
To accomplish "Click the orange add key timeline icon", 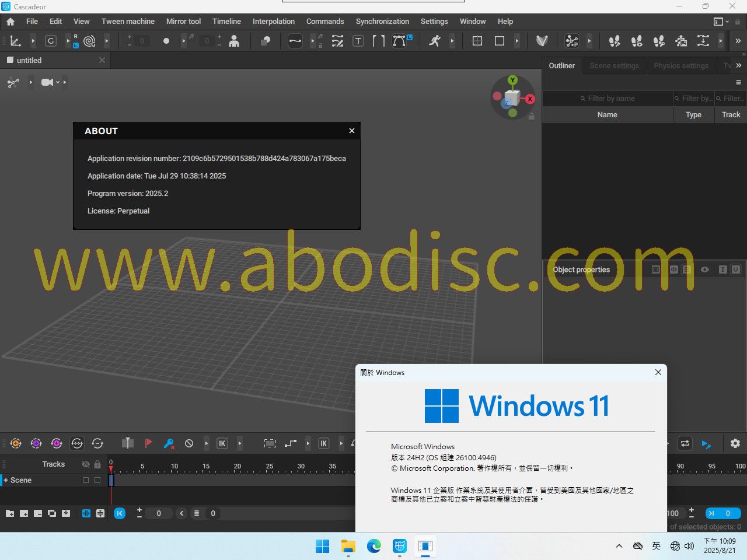I will tap(16, 443).
